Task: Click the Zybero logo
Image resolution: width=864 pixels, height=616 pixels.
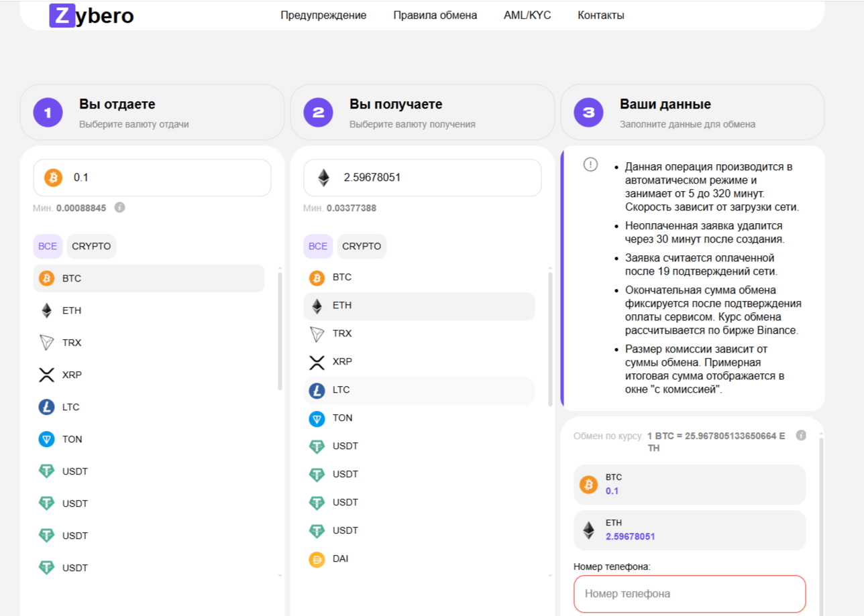Action: pyautogui.click(x=92, y=15)
